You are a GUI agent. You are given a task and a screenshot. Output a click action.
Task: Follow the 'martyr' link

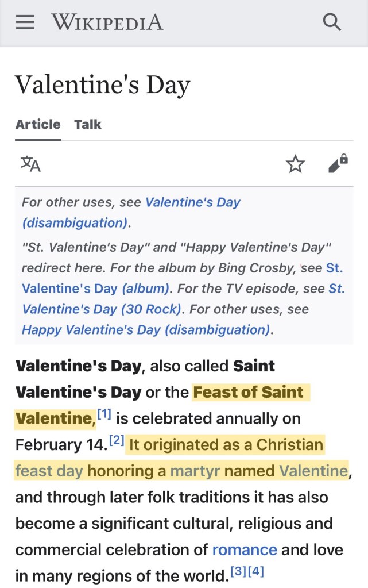point(195,471)
